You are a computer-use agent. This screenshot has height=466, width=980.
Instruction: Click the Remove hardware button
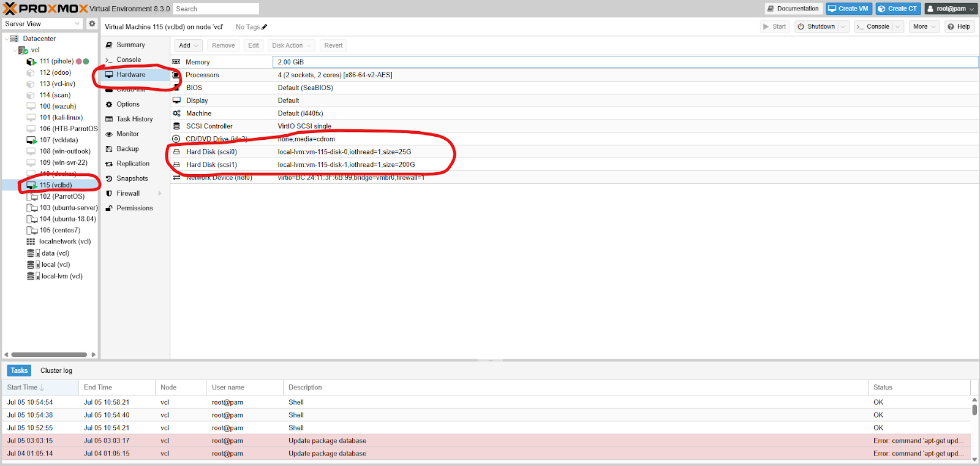click(223, 45)
